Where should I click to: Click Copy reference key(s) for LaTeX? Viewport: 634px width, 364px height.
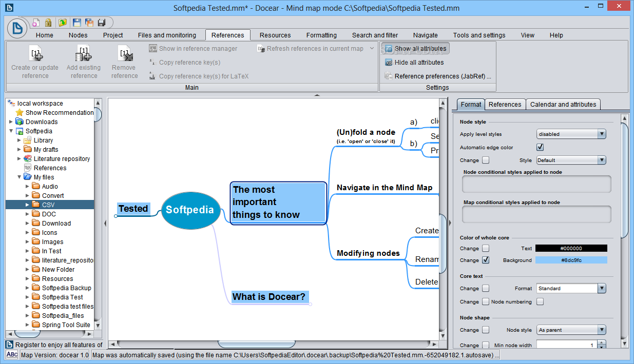[199, 76]
